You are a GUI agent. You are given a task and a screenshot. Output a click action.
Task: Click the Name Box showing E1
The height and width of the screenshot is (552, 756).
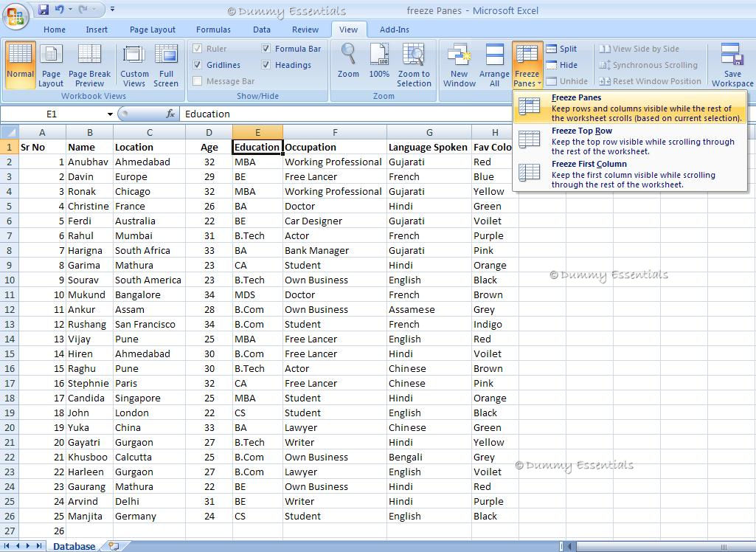click(52, 114)
